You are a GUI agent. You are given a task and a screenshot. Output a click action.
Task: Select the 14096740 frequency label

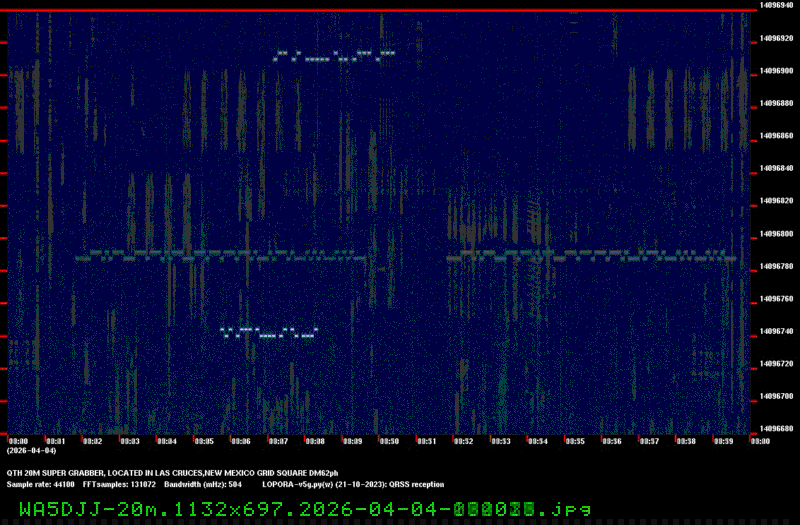tap(777, 332)
